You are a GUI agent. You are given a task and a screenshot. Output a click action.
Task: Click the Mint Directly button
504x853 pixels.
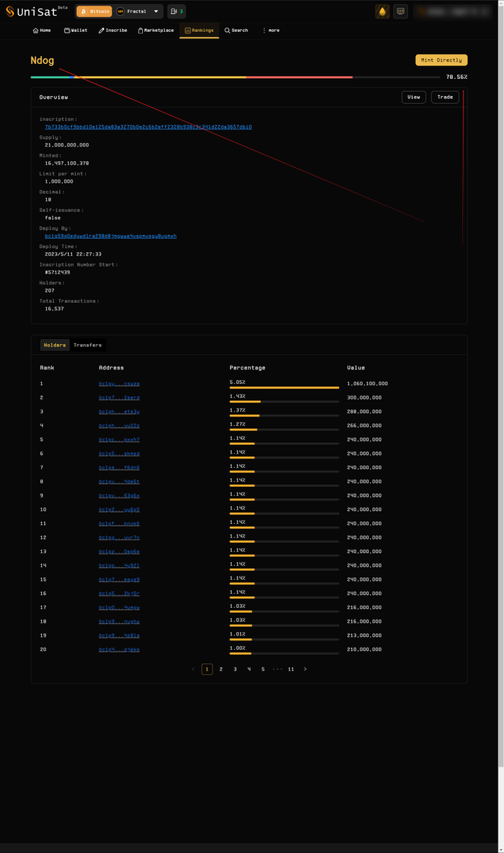pos(441,60)
